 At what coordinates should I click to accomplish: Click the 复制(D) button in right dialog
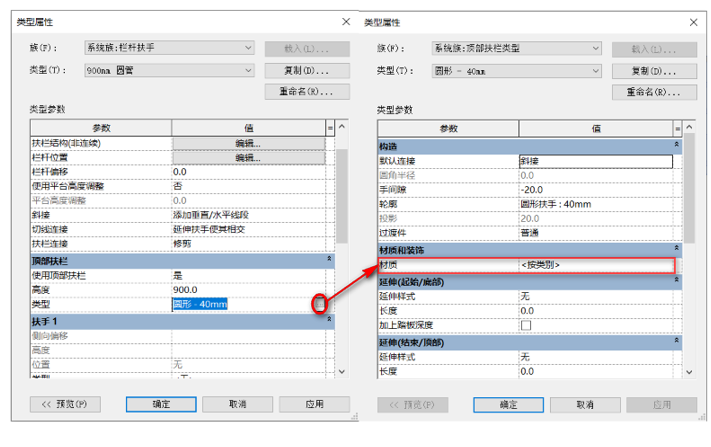click(x=654, y=71)
